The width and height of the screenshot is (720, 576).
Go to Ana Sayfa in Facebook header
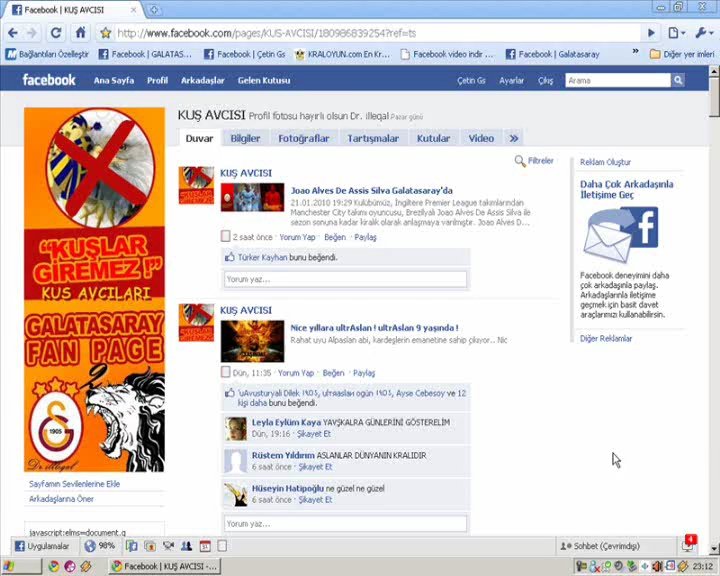coord(114,80)
